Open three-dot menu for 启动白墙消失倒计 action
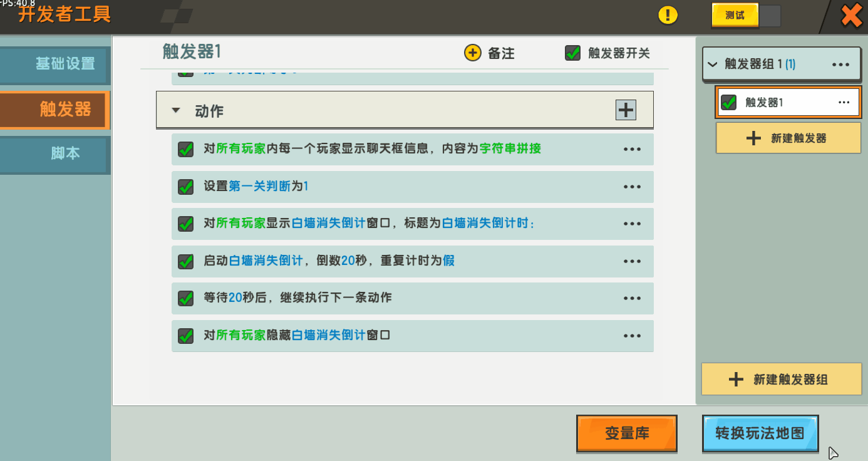 [632, 261]
